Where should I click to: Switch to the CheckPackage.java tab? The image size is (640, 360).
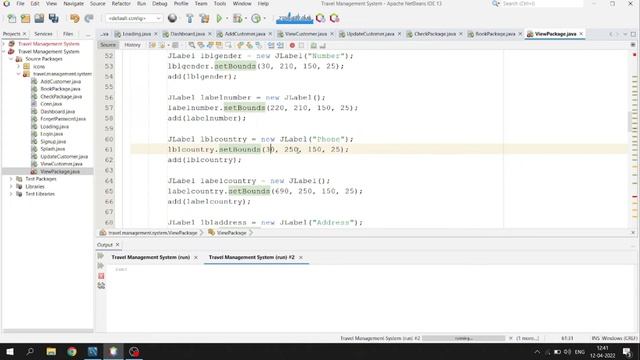[x=435, y=34]
